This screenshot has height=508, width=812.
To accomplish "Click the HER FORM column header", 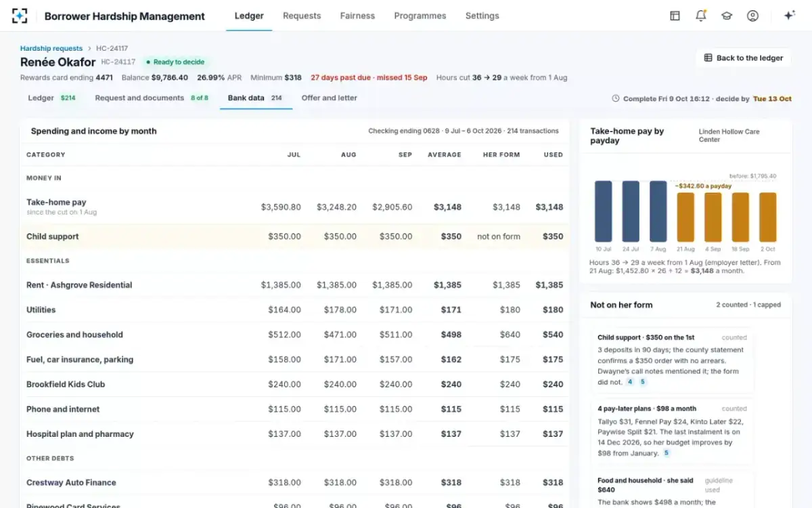I will pyautogui.click(x=501, y=155).
